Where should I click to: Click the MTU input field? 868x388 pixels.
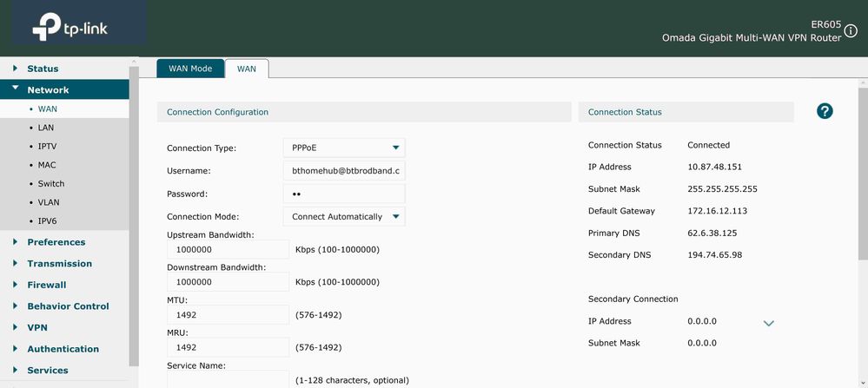pyautogui.click(x=228, y=315)
